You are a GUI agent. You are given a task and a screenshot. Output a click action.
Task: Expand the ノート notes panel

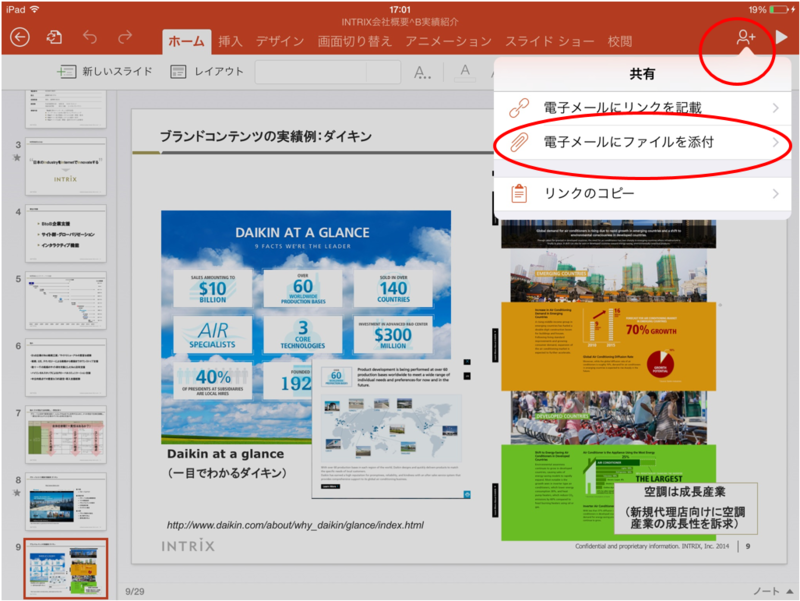(x=773, y=591)
